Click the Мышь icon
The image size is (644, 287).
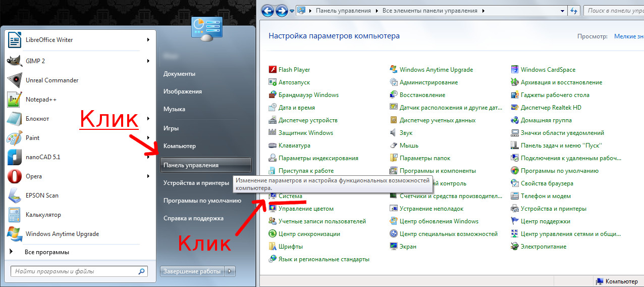coord(394,146)
